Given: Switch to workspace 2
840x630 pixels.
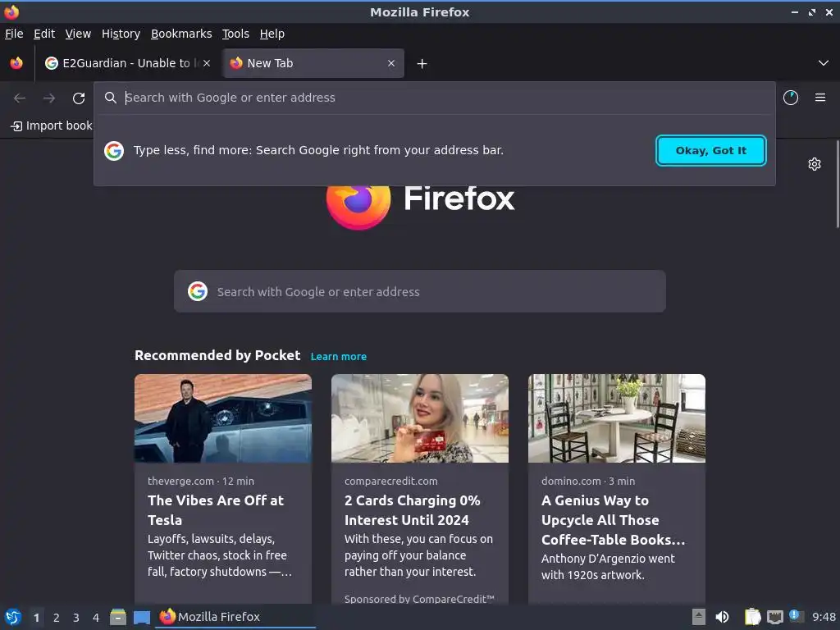Looking at the screenshot, I should [x=57, y=618].
